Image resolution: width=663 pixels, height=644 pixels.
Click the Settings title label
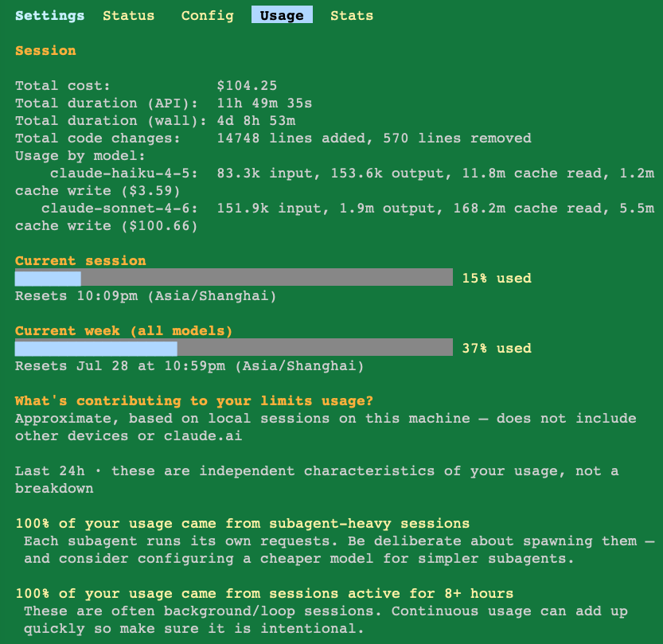50,16
